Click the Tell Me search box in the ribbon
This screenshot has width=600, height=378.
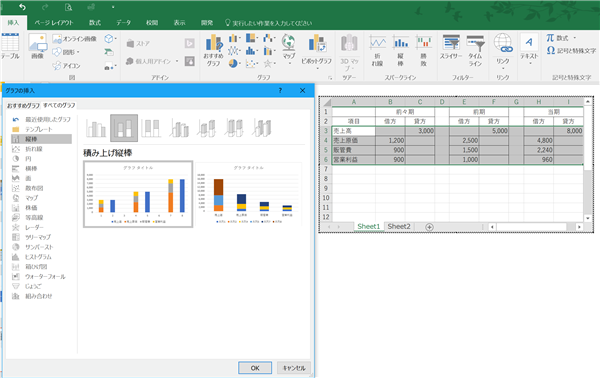(268, 23)
